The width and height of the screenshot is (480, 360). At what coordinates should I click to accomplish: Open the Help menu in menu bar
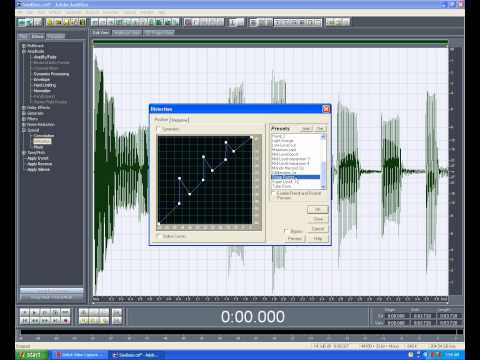[x=162, y=12]
